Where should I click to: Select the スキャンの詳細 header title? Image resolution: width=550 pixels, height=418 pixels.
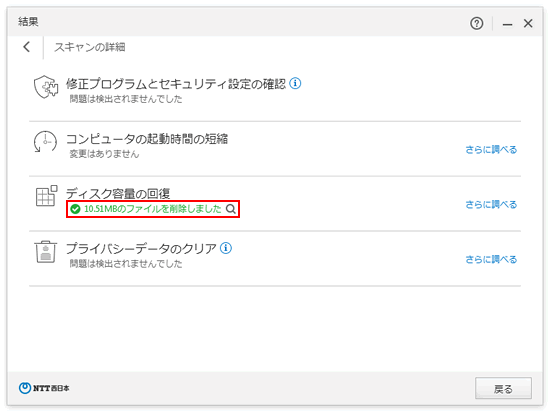(90, 47)
